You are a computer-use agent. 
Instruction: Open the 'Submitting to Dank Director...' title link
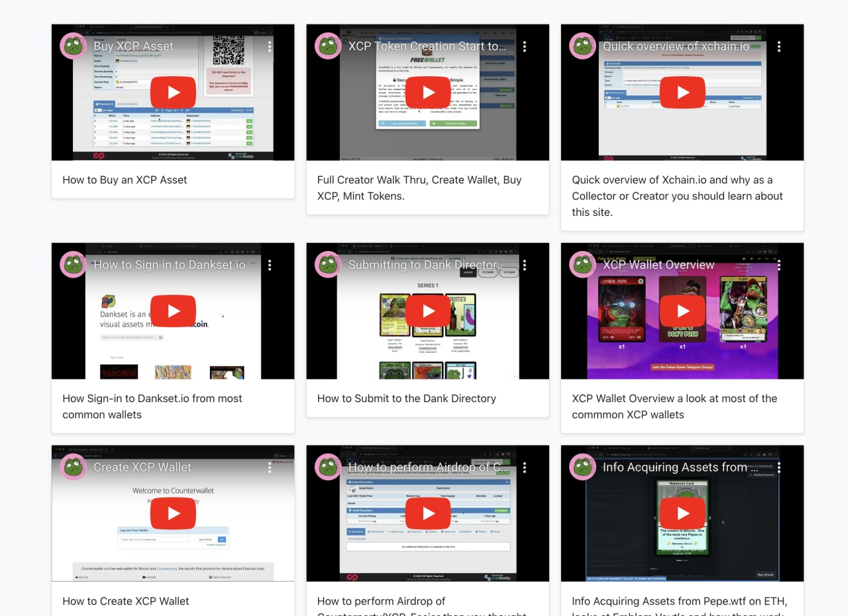426,265
